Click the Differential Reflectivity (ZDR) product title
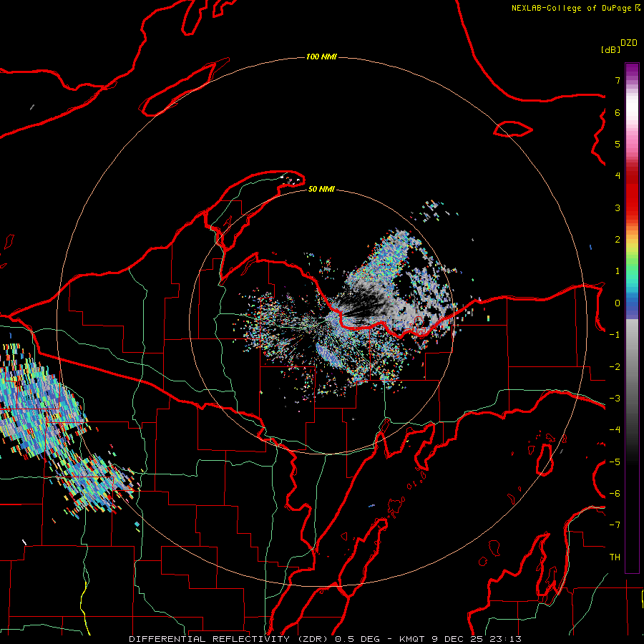The image size is (644, 644). 230,639
